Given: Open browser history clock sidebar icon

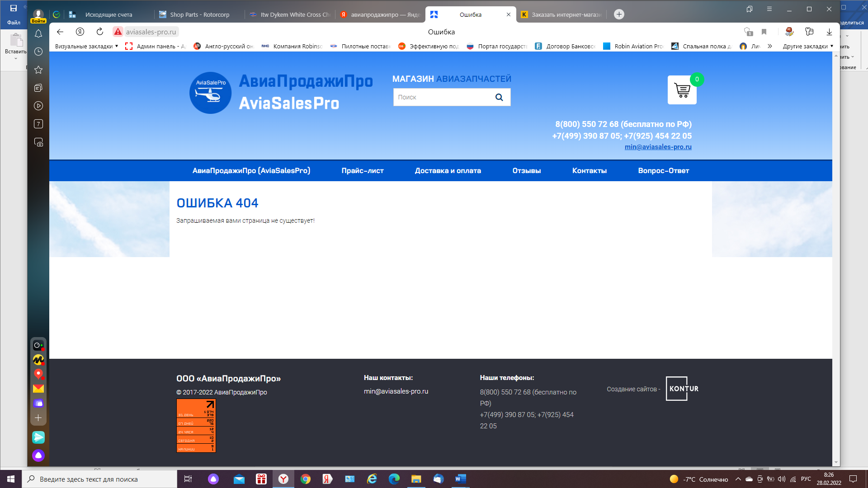Looking at the screenshot, I should (x=38, y=52).
